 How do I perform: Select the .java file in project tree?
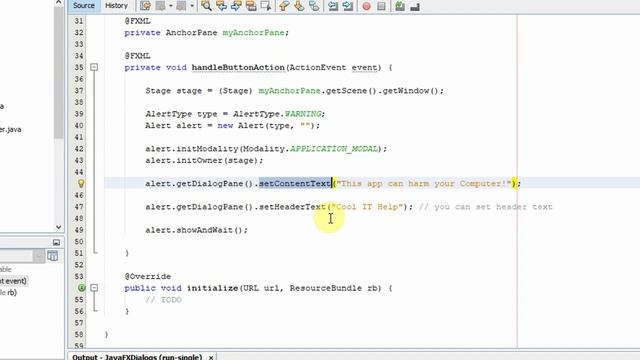(11, 129)
